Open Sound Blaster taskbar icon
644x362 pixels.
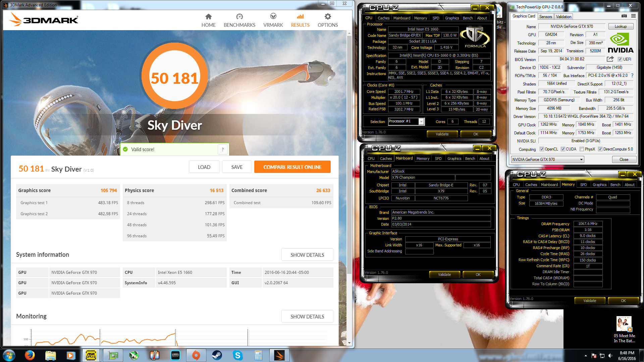[x=175, y=355]
